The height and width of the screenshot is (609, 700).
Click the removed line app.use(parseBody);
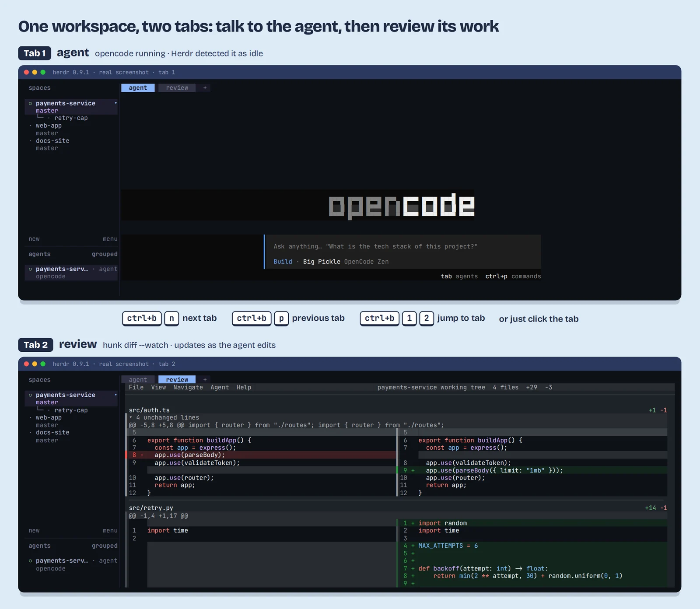(261, 455)
